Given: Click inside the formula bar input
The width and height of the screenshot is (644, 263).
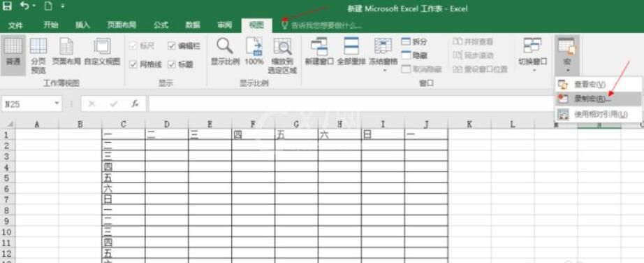Looking at the screenshot, I should [x=351, y=104].
